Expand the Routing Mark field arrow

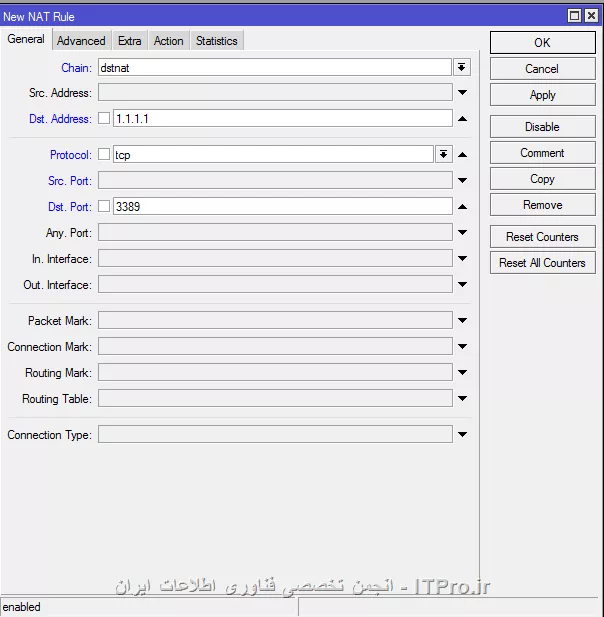click(462, 372)
